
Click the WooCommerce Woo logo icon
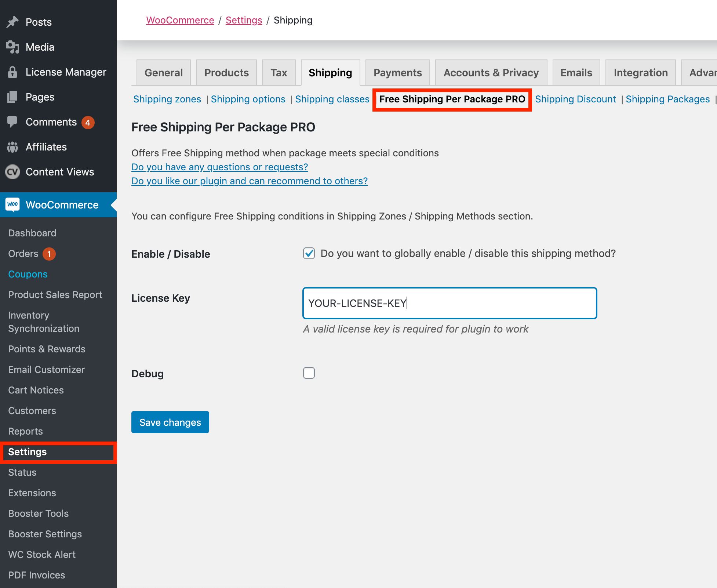12,204
